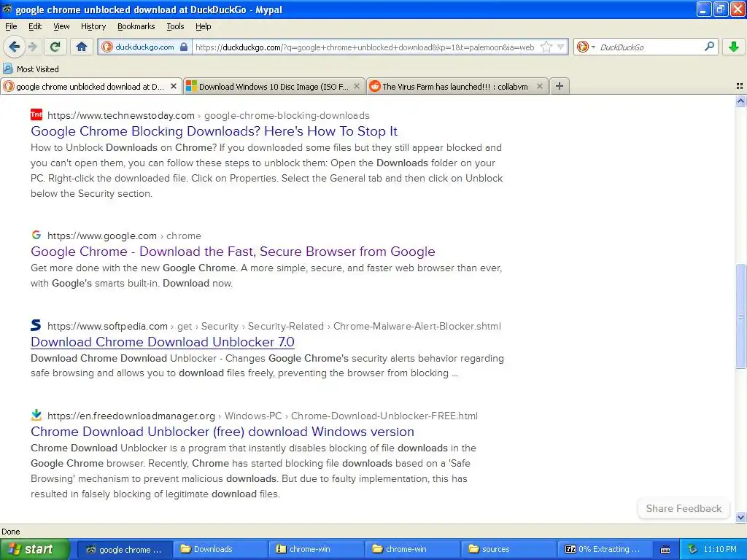The width and height of the screenshot is (747, 560).
Task: Open a new tab with plus button
Action: point(560,86)
